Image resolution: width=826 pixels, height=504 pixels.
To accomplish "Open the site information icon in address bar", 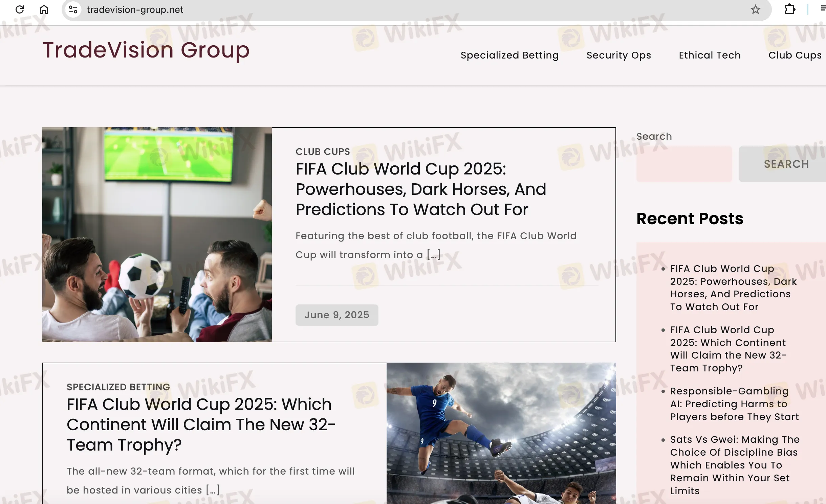I will point(73,9).
